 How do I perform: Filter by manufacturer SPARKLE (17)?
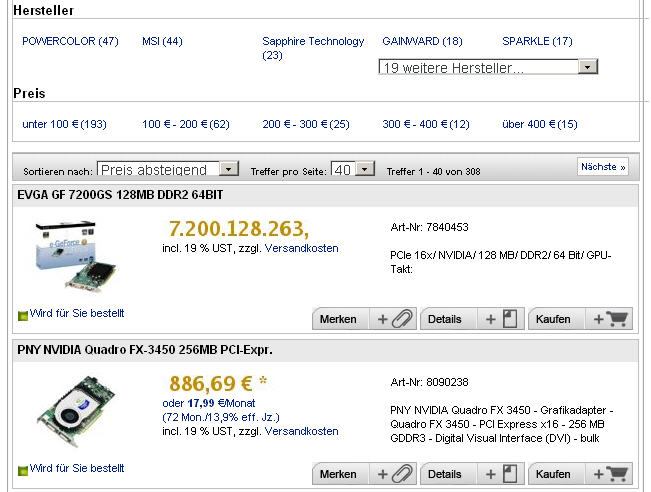537,41
